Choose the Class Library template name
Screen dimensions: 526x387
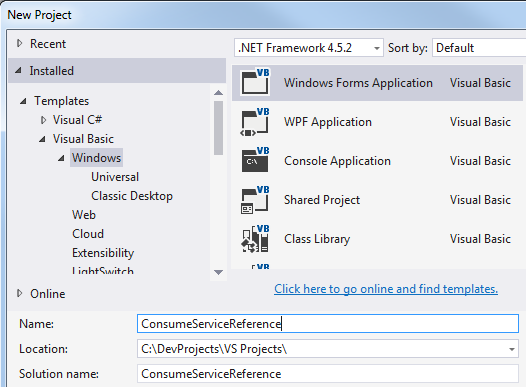pyautogui.click(x=317, y=239)
